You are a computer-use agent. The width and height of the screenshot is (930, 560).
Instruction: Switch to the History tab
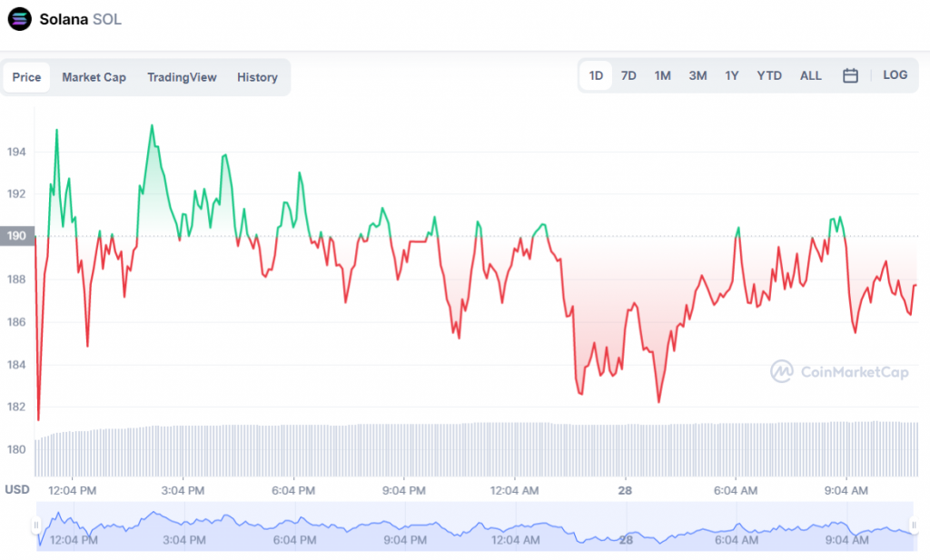[x=257, y=77]
